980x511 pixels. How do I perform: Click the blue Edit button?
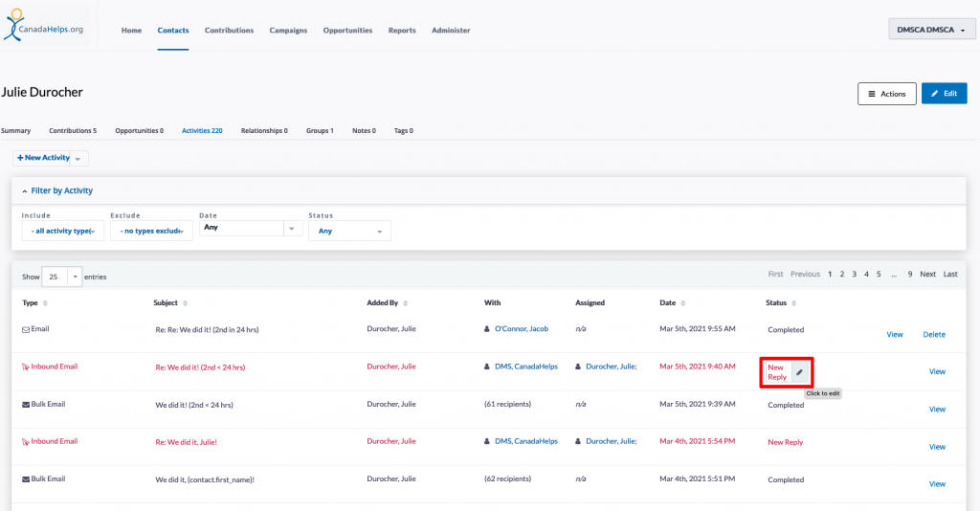coord(944,94)
